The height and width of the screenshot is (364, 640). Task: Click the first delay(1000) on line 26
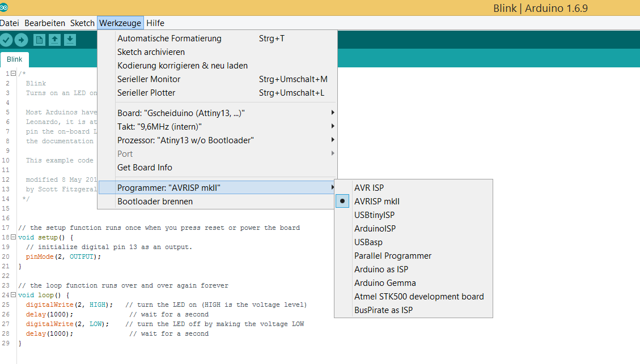click(49, 314)
